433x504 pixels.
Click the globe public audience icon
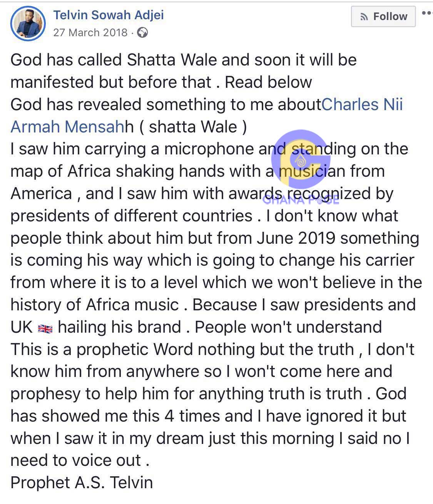142,33
